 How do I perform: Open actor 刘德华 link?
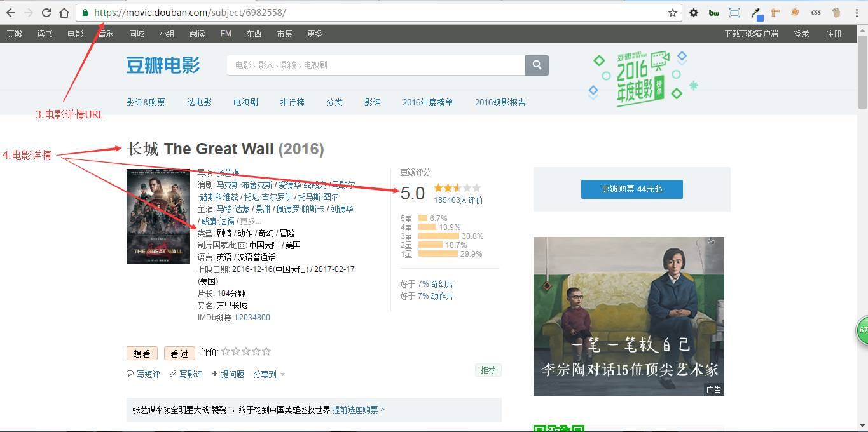point(341,209)
